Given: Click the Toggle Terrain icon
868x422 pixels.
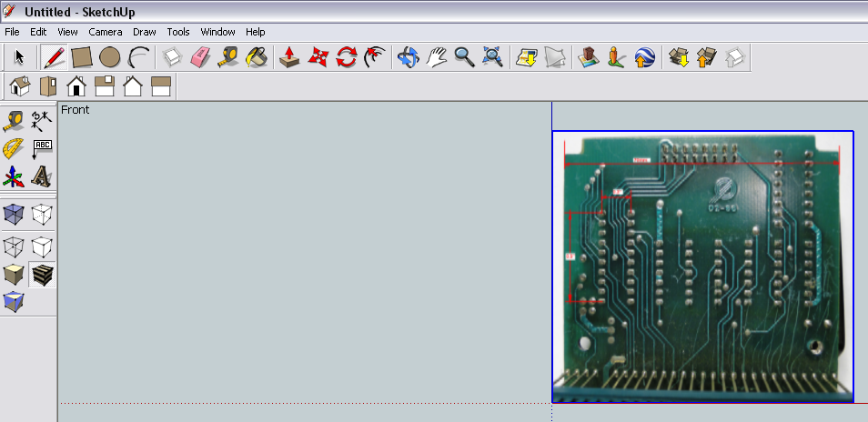Looking at the screenshot, I should [555, 57].
